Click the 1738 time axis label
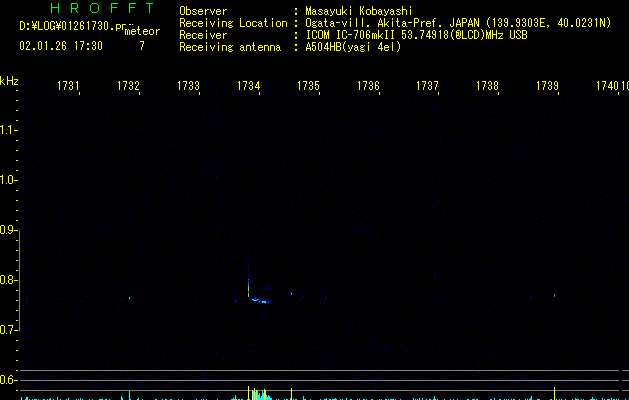The image size is (629, 400). point(487,86)
